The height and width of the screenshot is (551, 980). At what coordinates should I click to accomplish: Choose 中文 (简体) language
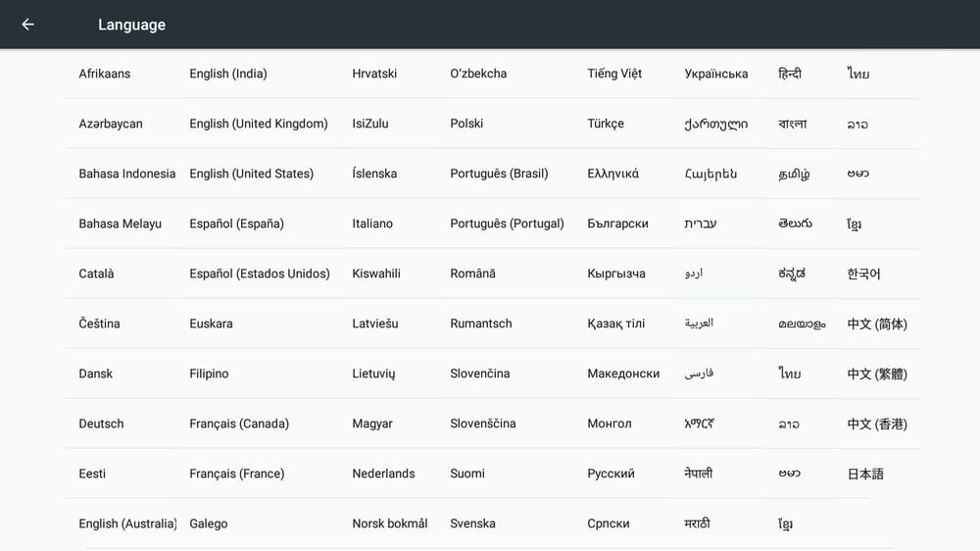pyautogui.click(x=877, y=324)
